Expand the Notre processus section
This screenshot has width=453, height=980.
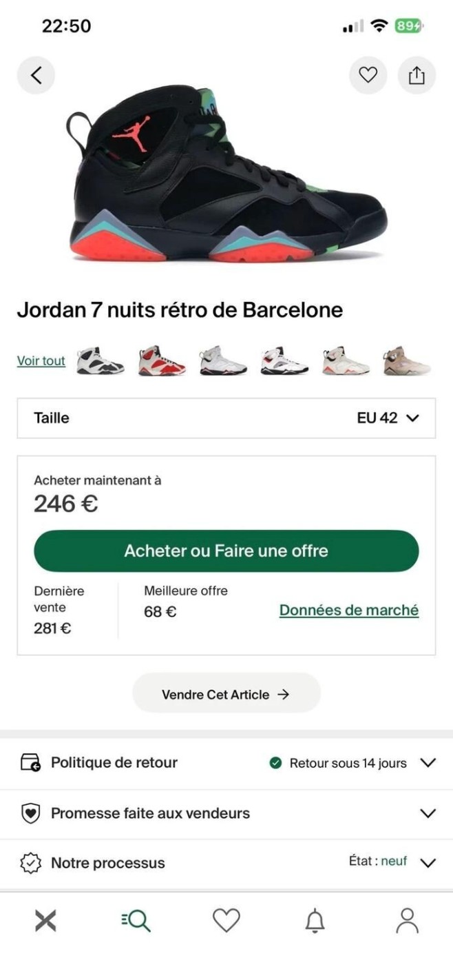tap(226, 863)
